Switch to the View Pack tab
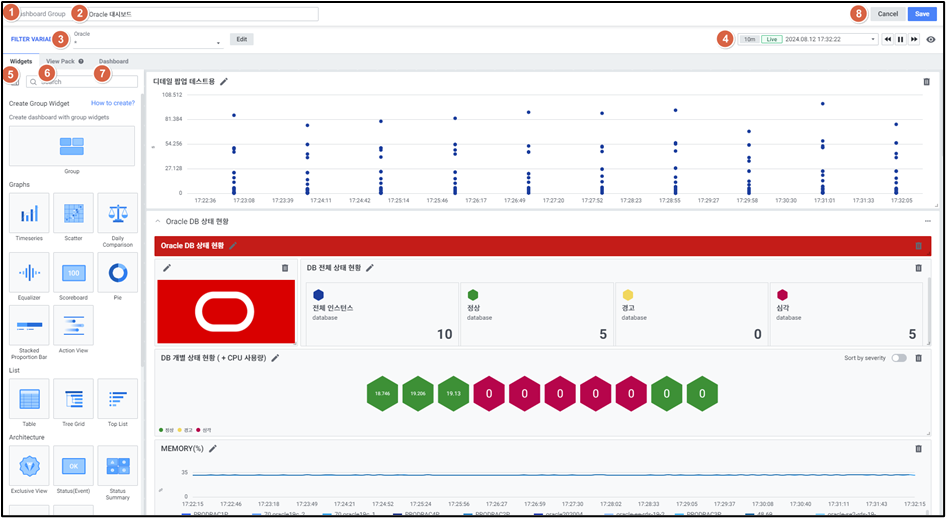Image resolution: width=946 pixels, height=518 pixels. 63,61
